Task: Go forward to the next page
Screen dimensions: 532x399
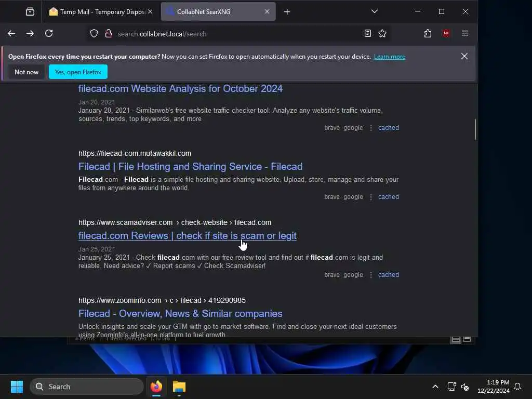Action: pos(30,33)
